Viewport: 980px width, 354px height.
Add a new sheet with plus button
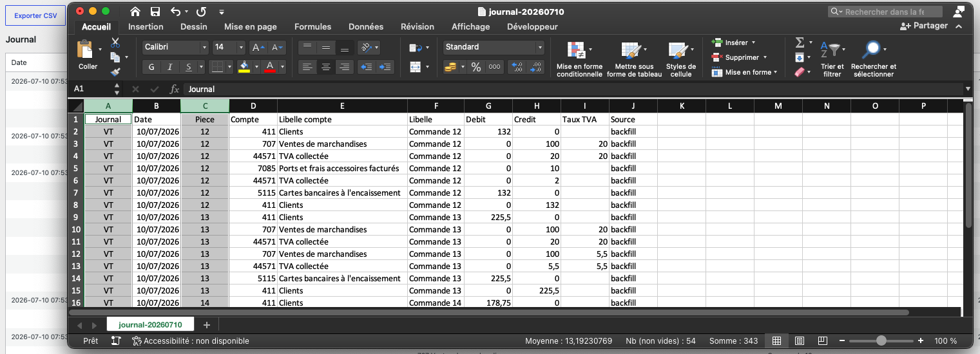pos(206,324)
